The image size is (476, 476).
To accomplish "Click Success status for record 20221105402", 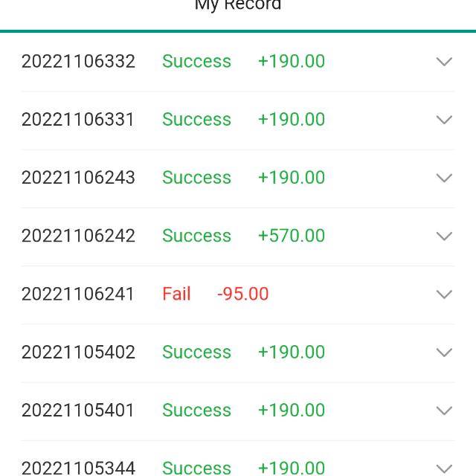I will (x=196, y=352).
